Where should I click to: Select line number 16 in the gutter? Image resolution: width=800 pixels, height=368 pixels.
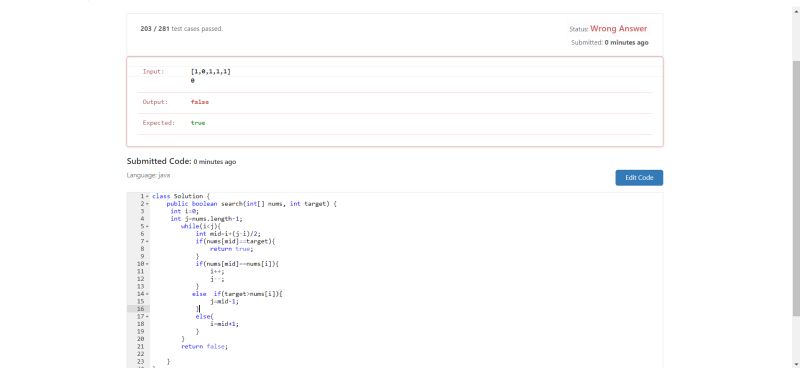point(140,309)
